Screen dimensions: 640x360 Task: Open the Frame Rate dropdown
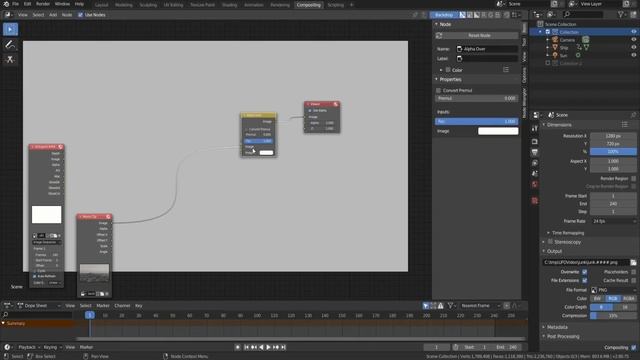[x=613, y=221]
